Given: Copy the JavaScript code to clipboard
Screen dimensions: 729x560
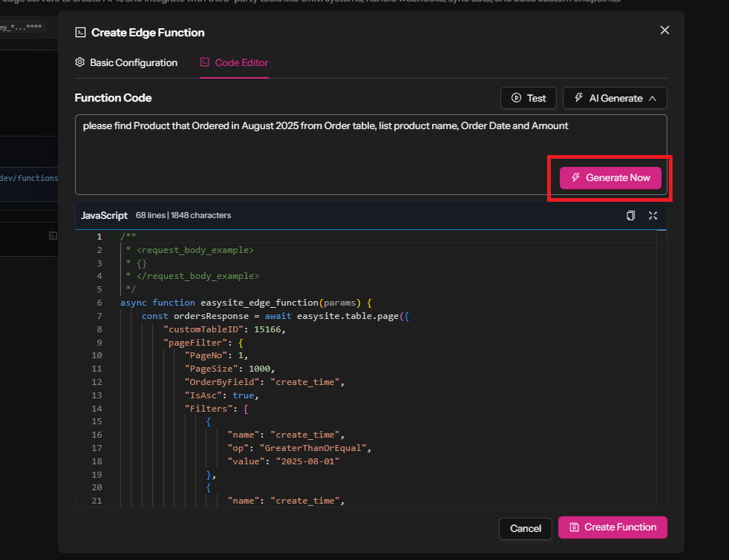Looking at the screenshot, I should (x=630, y=215).
